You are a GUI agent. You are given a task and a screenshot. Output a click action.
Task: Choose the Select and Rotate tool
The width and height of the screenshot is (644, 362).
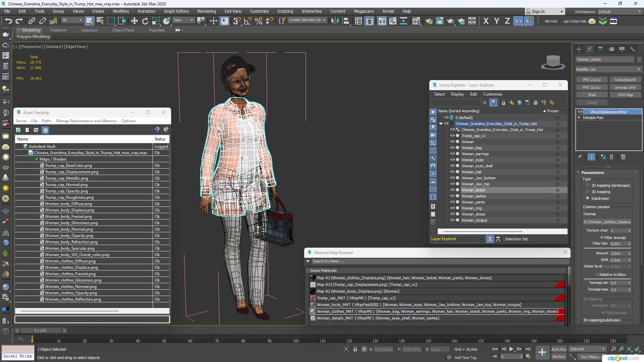pyautogui.click(x=145, y=21)
